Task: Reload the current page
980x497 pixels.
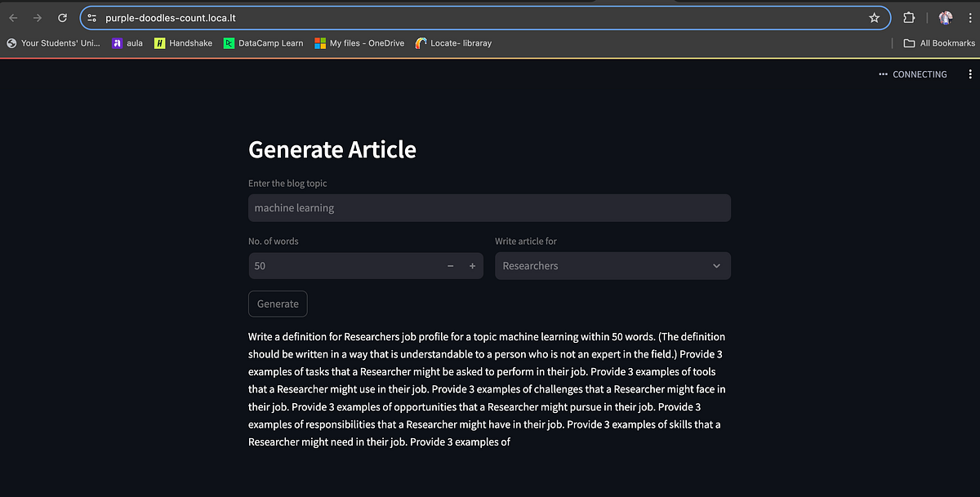Action: [x=62, y=17]
